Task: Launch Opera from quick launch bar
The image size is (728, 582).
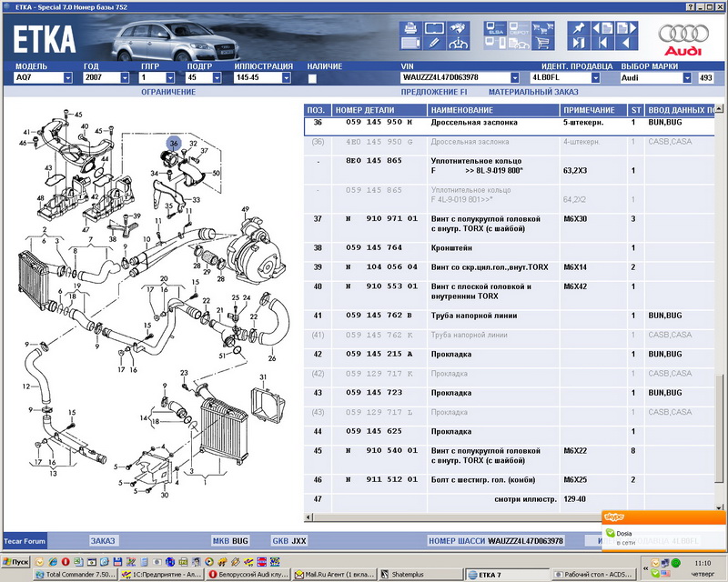Action: [x=66, y=562]
